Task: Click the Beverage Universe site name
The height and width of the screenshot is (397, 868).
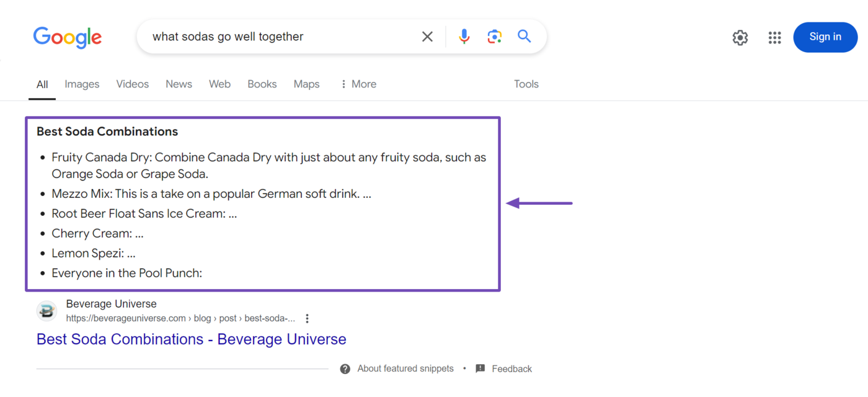Action: coord(111,304)
